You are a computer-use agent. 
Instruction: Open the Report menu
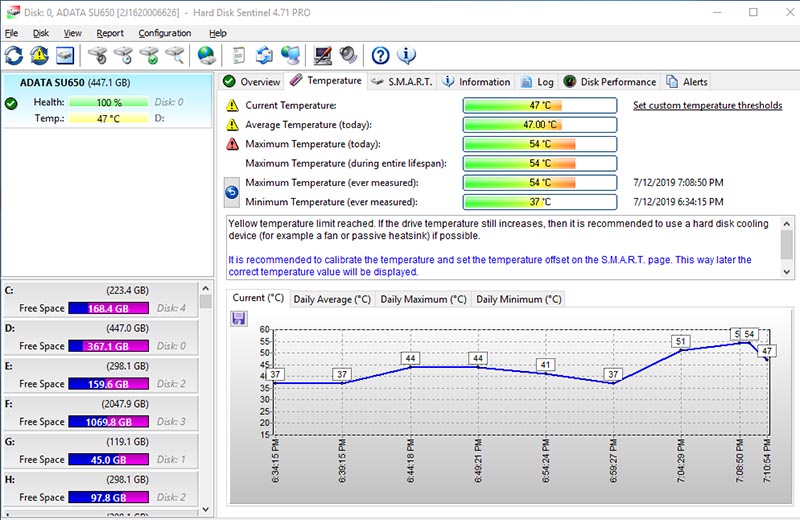(x=110, y=33)
